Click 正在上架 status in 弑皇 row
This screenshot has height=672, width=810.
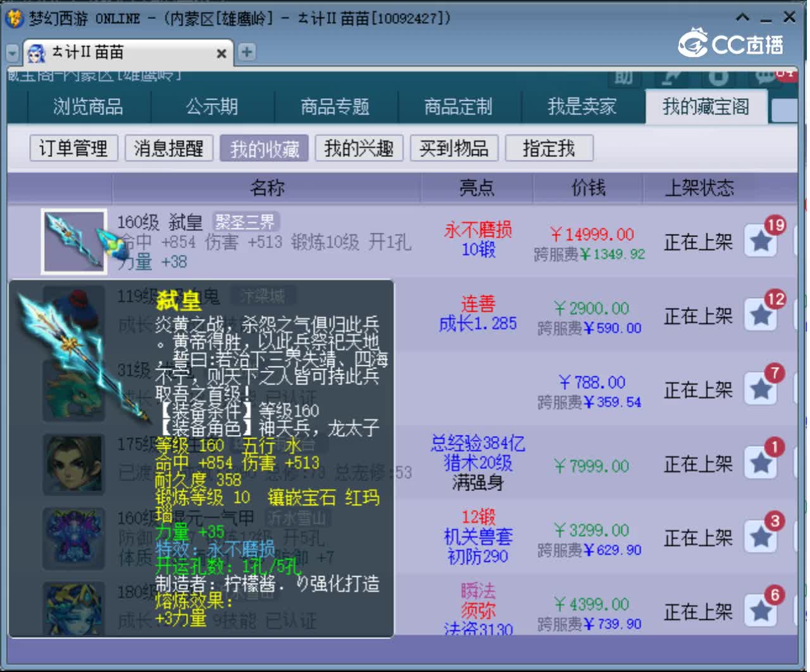tap(698, 242)
